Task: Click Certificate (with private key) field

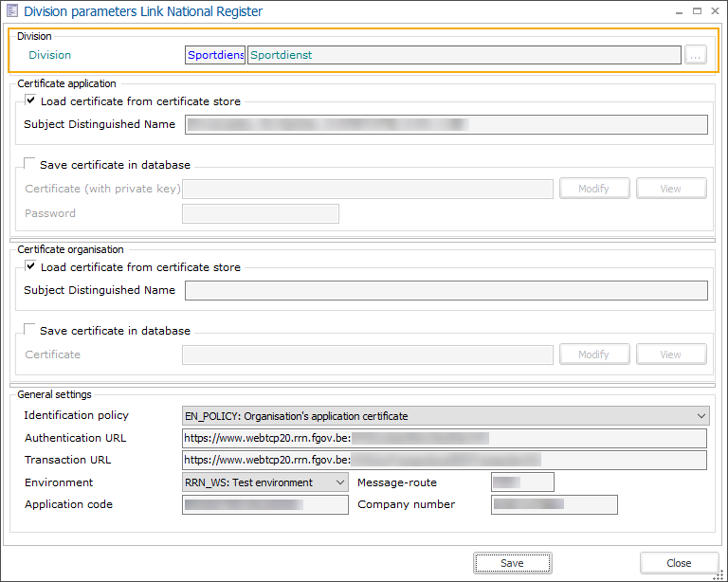Action: (x=368, y=189)
